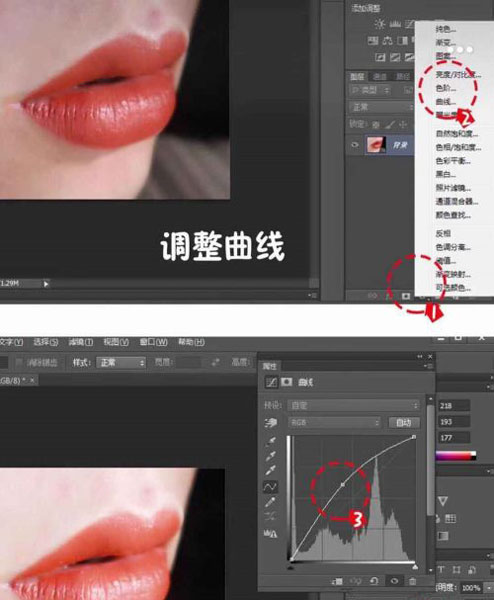Open the 选择(S) menu

(x=46, y=342)
